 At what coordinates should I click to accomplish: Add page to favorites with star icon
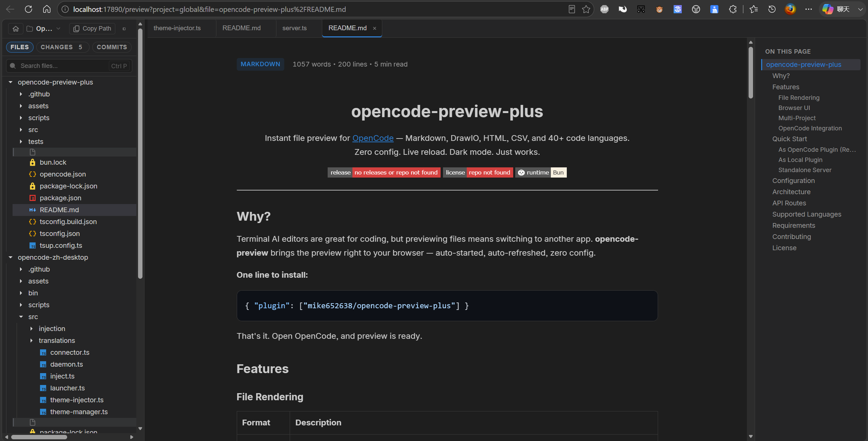[x=586, y=9]
